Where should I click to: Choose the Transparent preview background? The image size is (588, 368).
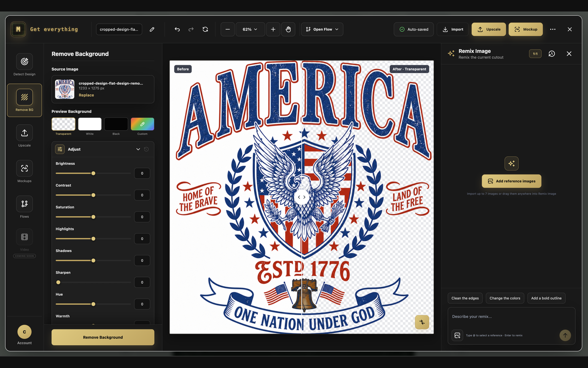[63, 124]
